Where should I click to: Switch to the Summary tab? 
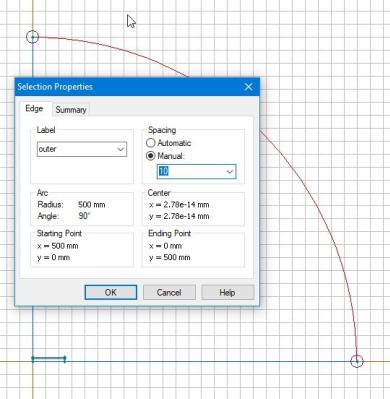point(71,110)
